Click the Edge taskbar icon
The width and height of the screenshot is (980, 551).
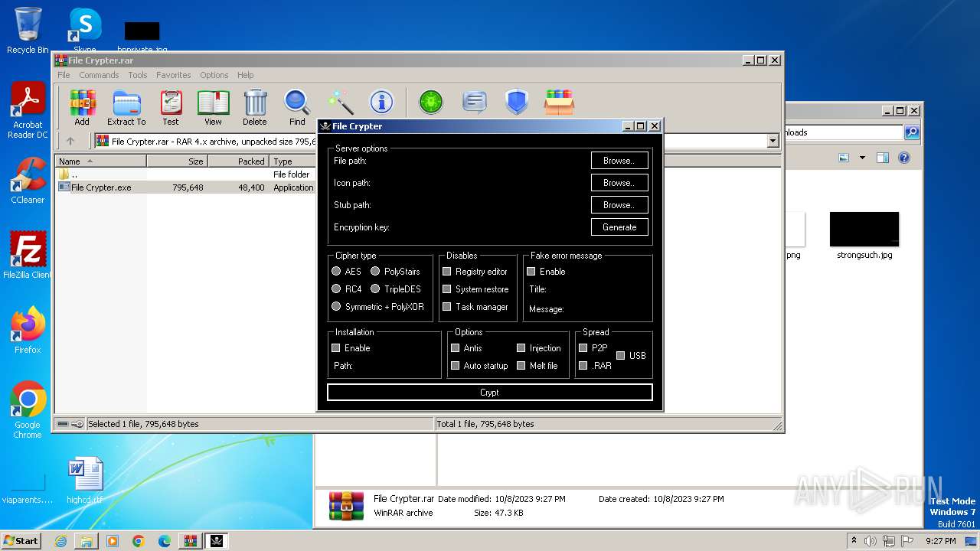[164, 541]
